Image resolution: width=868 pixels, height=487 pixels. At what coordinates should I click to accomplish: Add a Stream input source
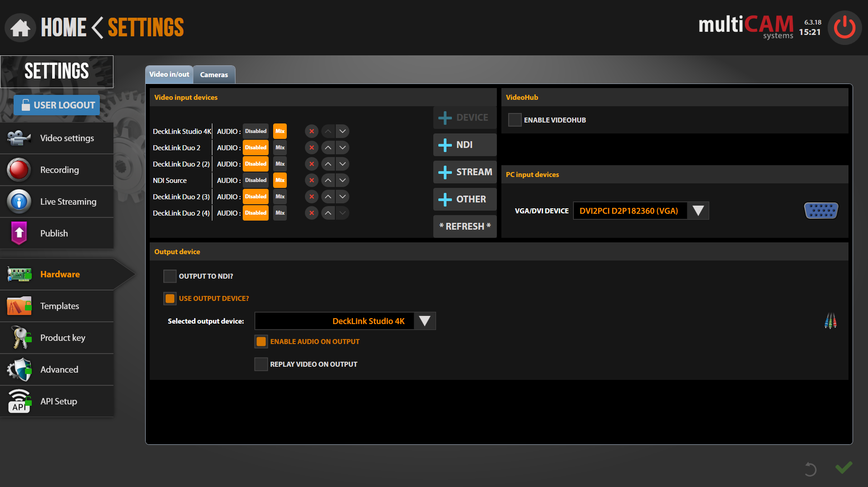465,172
